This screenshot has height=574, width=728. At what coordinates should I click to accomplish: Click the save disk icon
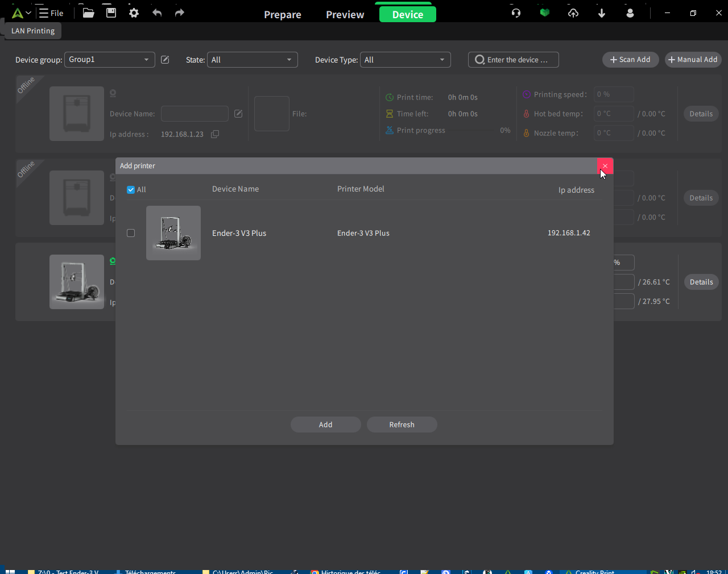coord(111,13)
